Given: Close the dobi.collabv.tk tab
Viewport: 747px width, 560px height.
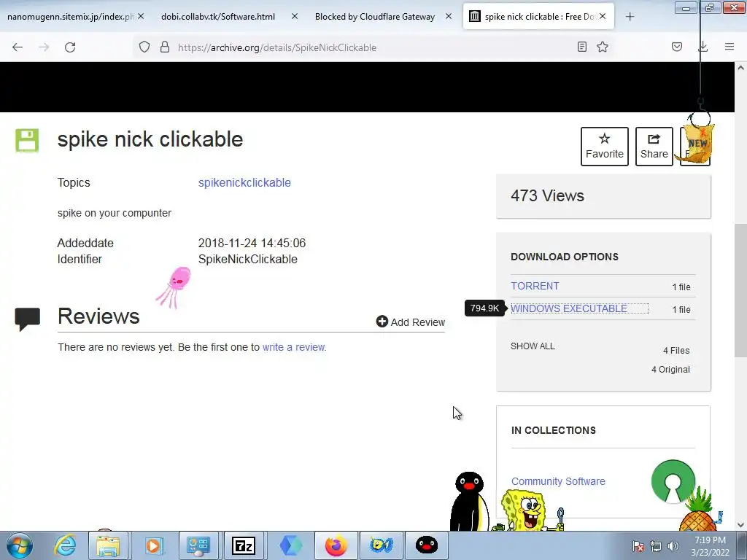Looking at the screenshot, I should (295, 17).
